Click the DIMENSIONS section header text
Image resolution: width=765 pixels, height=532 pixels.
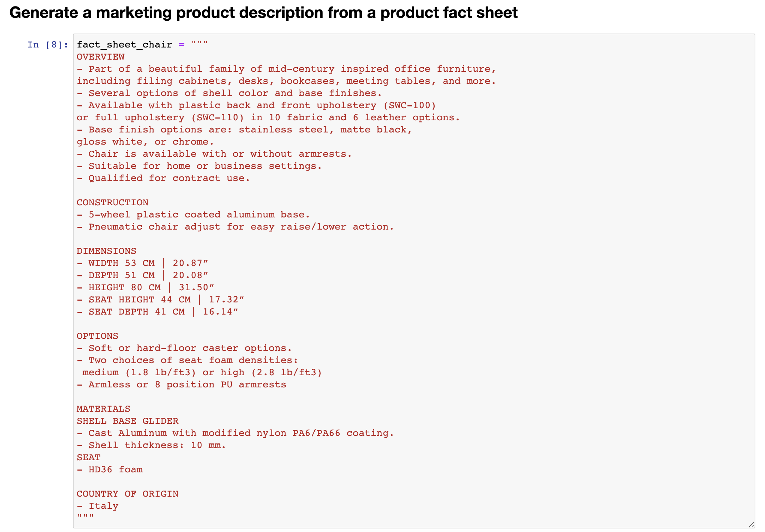pos(106,251)
